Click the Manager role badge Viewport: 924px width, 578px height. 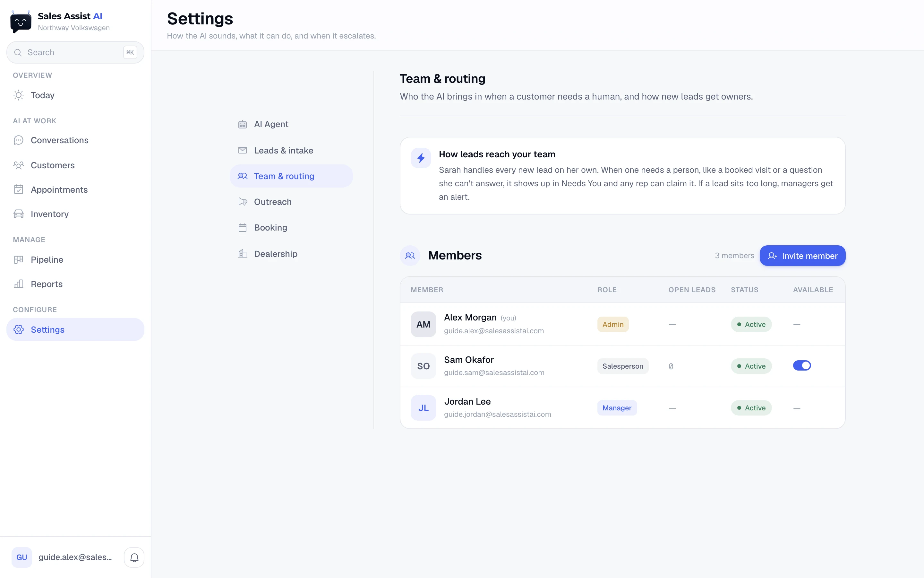(x=617, y=408)
